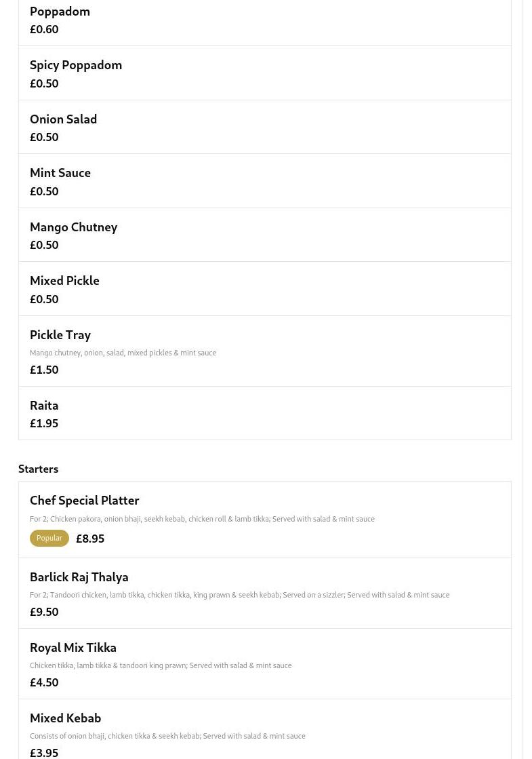
Task: Click the £0.60 price under Poppadom
Action: tap(44, 29)
